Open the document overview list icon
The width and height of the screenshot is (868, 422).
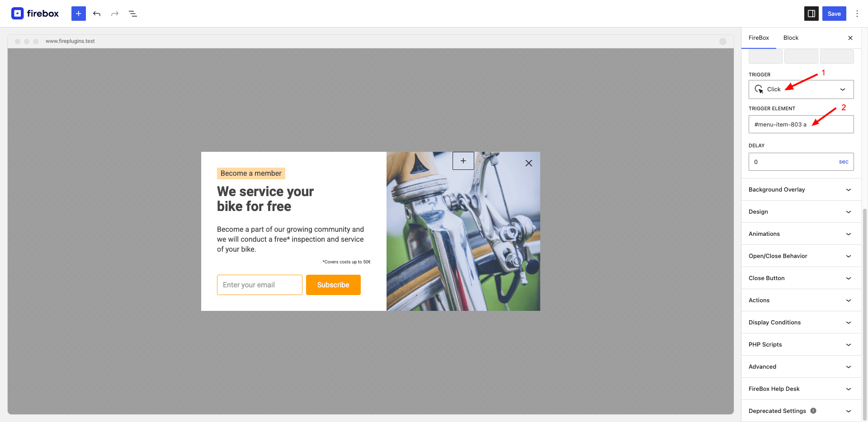(x=133, y=14)
